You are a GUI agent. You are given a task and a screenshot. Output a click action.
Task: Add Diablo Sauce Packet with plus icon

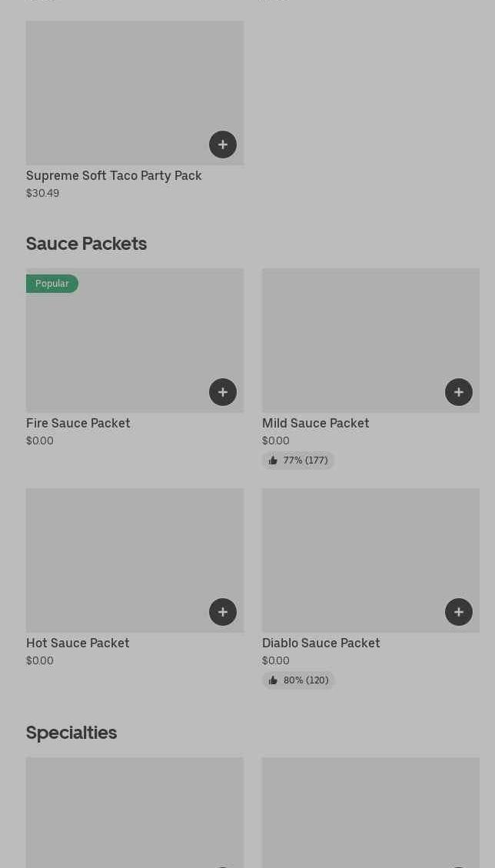point(459,612)
